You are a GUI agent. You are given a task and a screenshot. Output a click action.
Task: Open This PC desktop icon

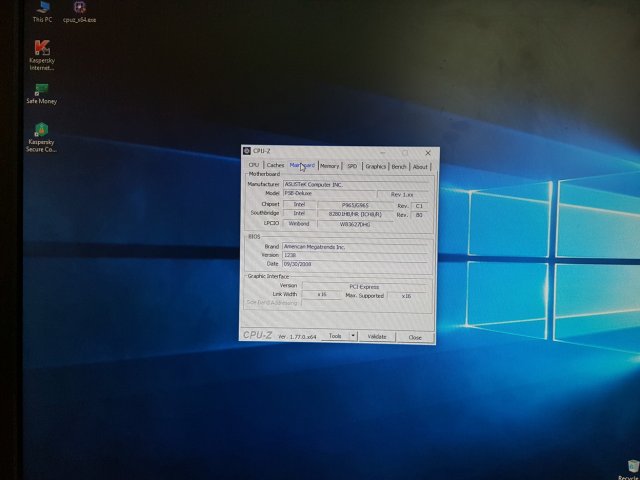coord(42,9)
